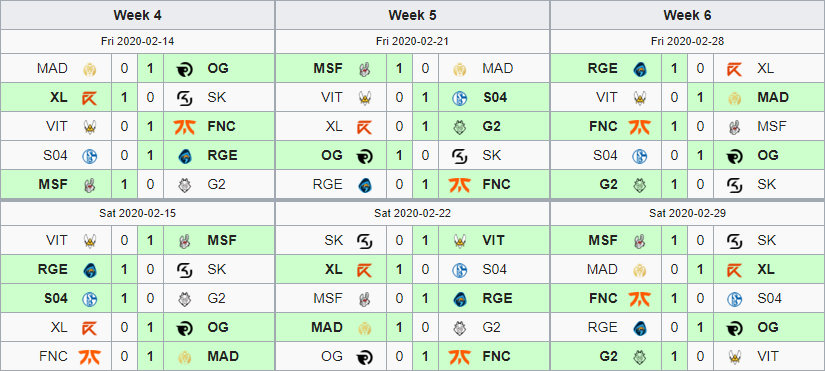Select the Week 6 column header
This screenshot has width=825, height=371.
click(x=687, y=15)
